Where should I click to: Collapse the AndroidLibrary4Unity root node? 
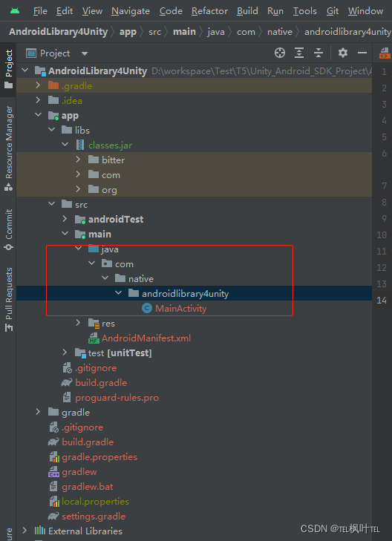pyautogui.click(x=24, y=71)
